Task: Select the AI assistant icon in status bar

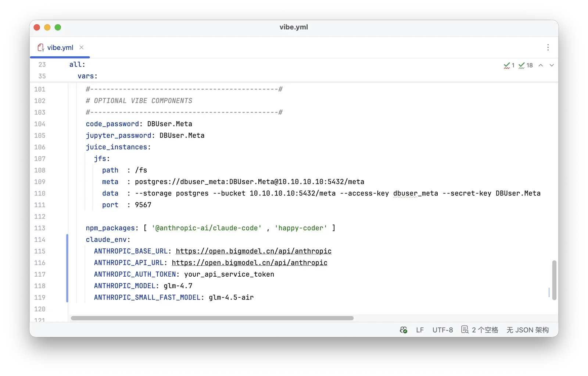Action: click(x=403, y=330)
